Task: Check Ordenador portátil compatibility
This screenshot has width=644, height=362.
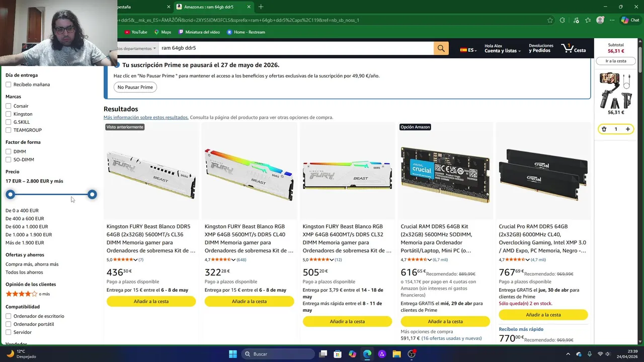Action: click(9, 324)
